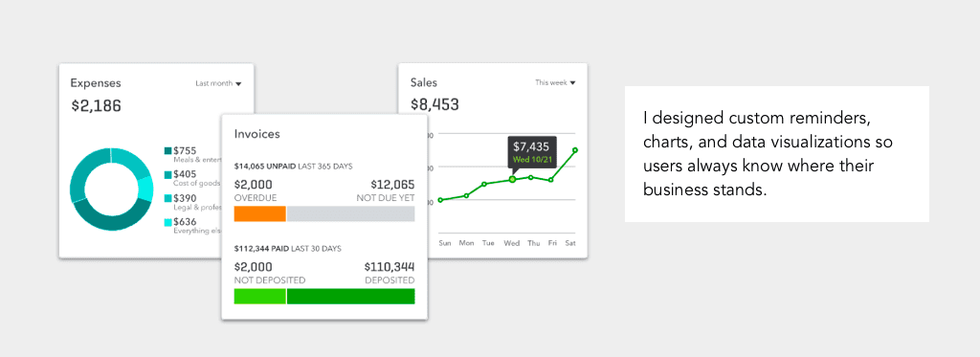This screenshot has height=357, width=980.
Task: Click the $755 Meals legend swatch
Action: point(167,150)
